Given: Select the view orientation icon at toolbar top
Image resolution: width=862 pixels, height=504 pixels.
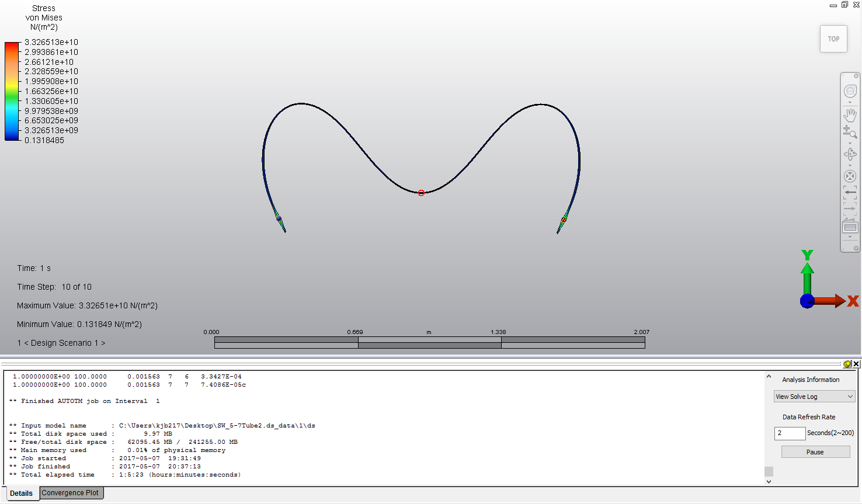Looking at the screenshot, I should [850, 91].
